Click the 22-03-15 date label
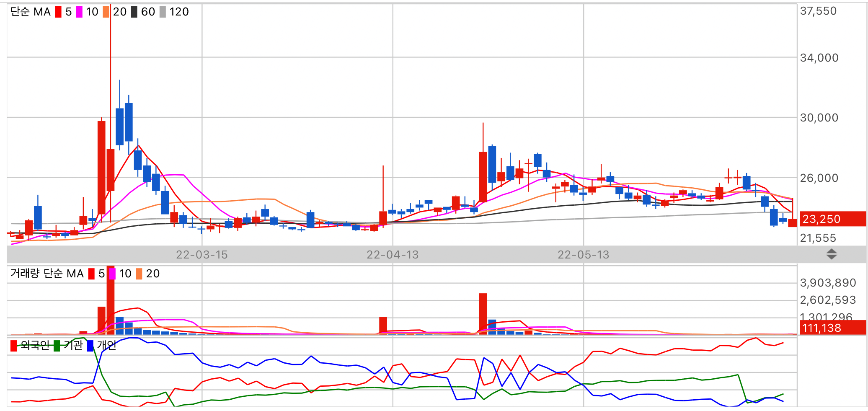 click(202, 255)
